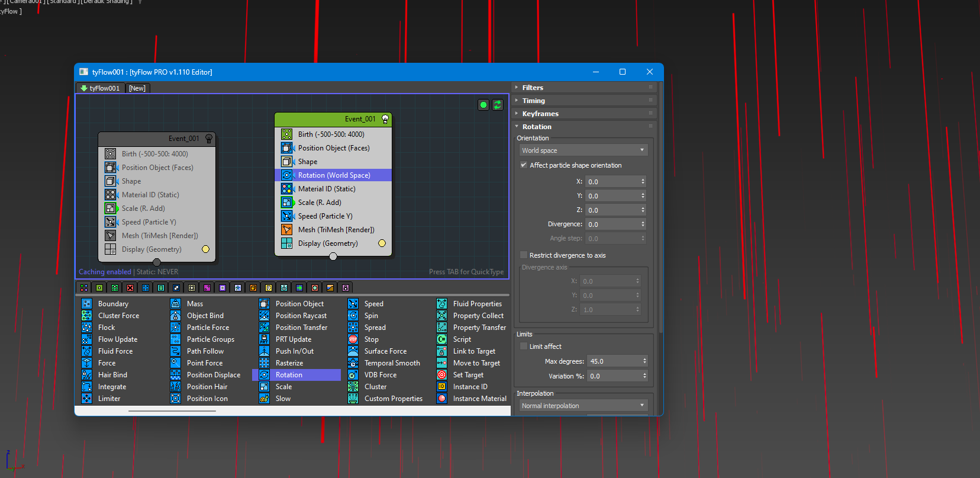
Task: Select the Material ID (Static) icon in right event
Action: click(x=286, y=189)
